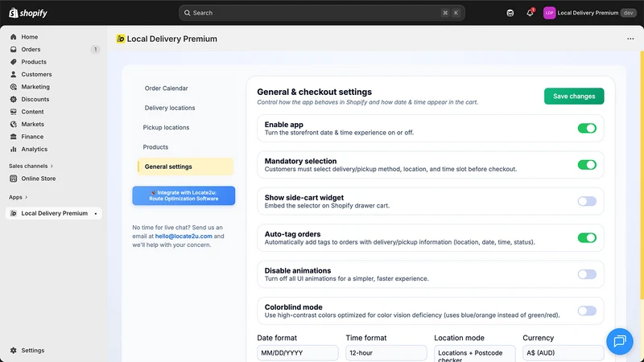Turn off Mandatory selection switch
This screenshot has width=644, height=362.
(x=587, y=165)
